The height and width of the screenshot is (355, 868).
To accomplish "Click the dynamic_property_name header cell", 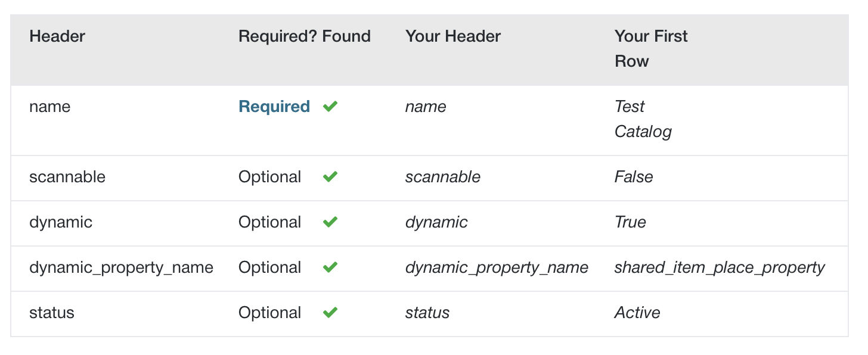I will pyautogui.click(x=122, y=267).
